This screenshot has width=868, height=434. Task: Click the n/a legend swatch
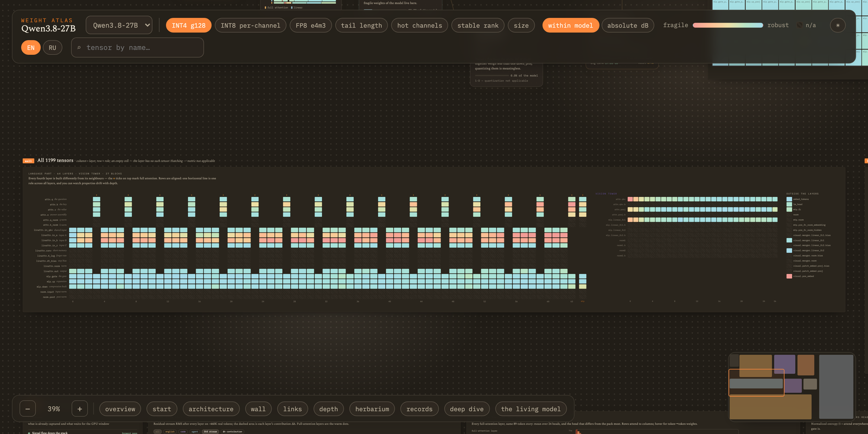click(x=800, y=25)
